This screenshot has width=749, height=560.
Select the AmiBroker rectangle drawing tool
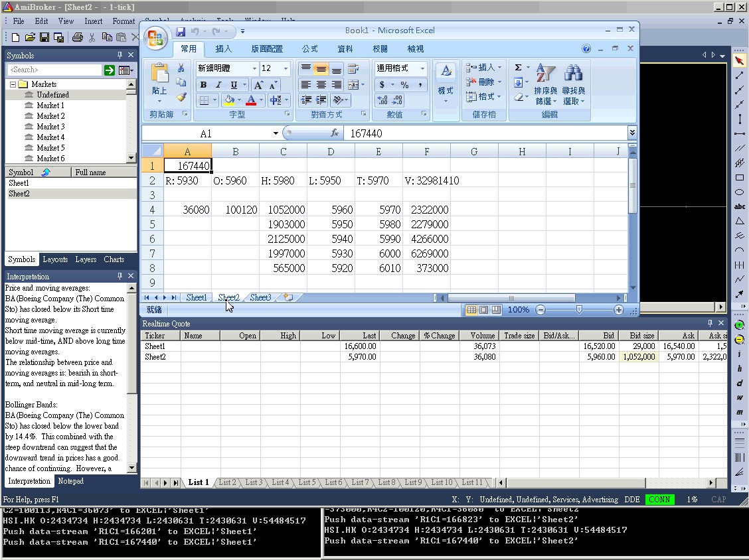[x=740, y=178]
